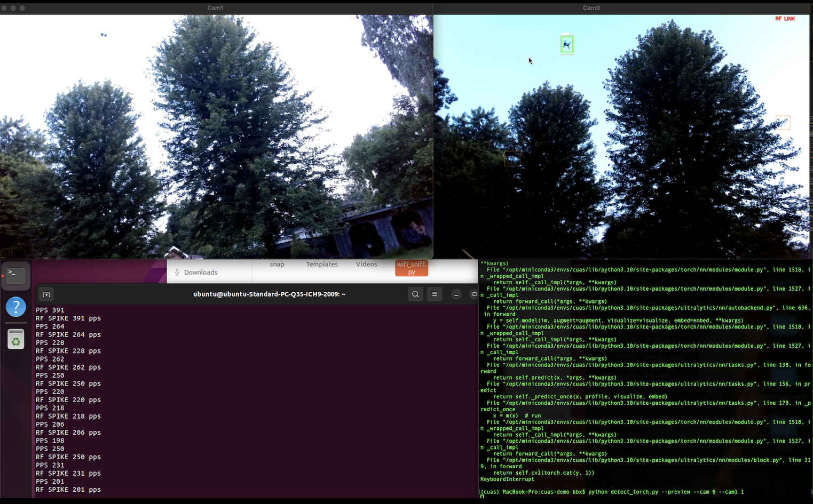
Task: Click the running-task dot on the dock terminal
Action: coord(3,276)
